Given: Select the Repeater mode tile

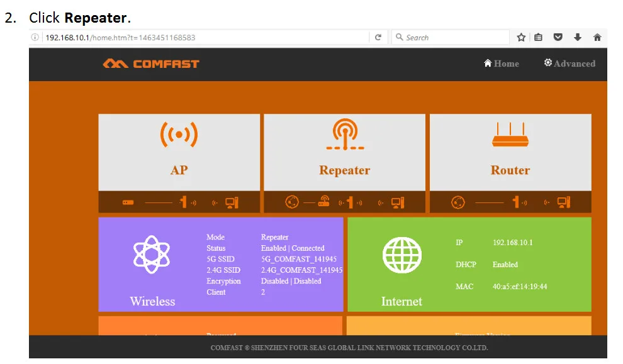Looking at the screenshot, I should coord(344,152).
